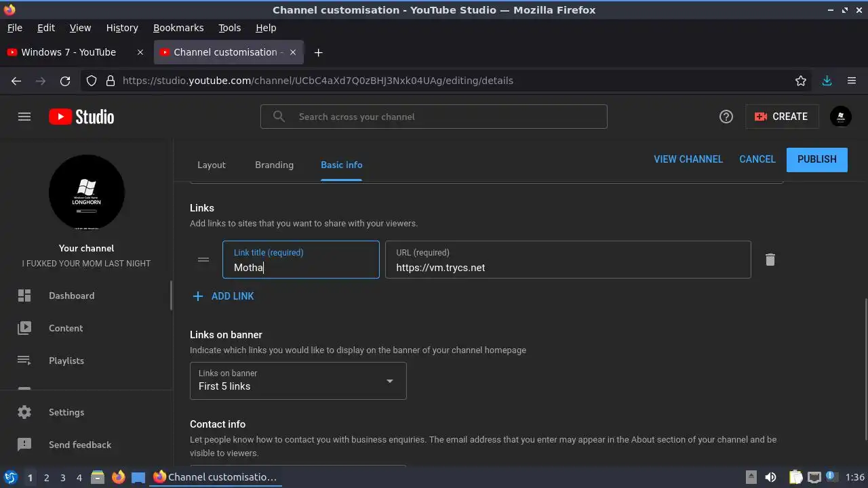Click the Channel customisation taskbar window button
Image resolution: width=868 pixels, height=488 pixels.
[x=216, y=477]
